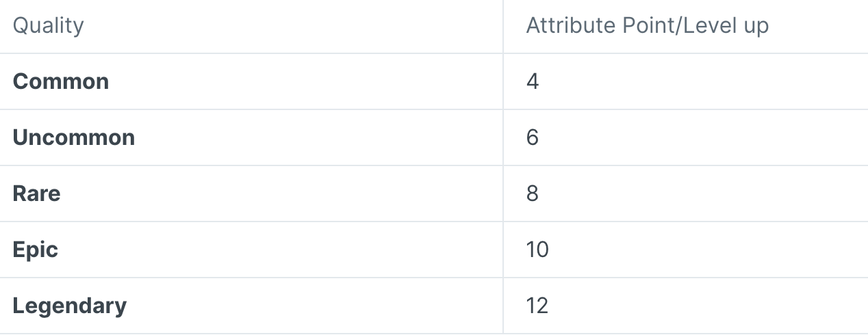Click the value 4 for Common
This screenshot has height=335, width=868.
point(533,81)
